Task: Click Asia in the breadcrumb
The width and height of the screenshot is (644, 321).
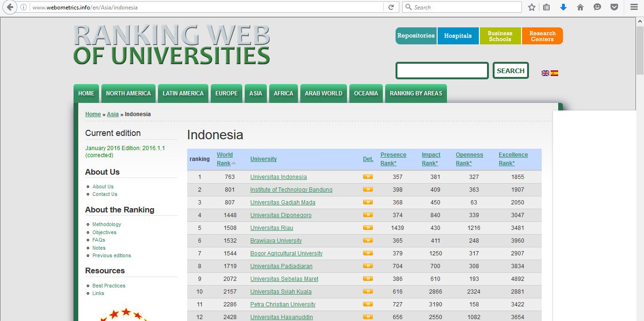Action: coord(113,114)
